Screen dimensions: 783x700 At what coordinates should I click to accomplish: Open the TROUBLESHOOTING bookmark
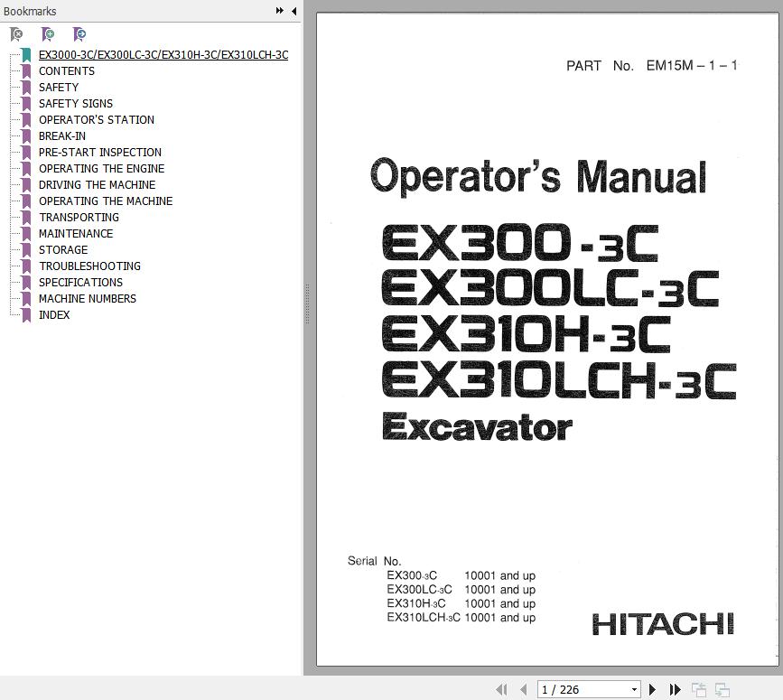point(90,266)
